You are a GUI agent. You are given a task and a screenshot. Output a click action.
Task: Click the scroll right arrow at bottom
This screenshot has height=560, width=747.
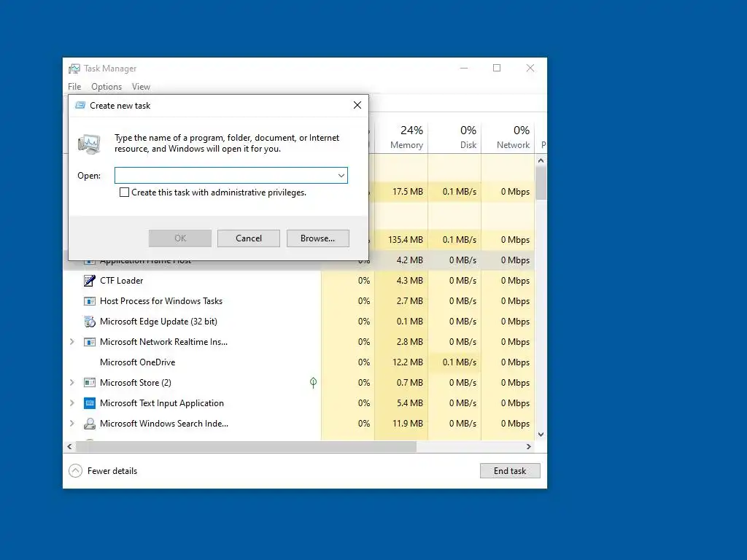coord(528,447)
